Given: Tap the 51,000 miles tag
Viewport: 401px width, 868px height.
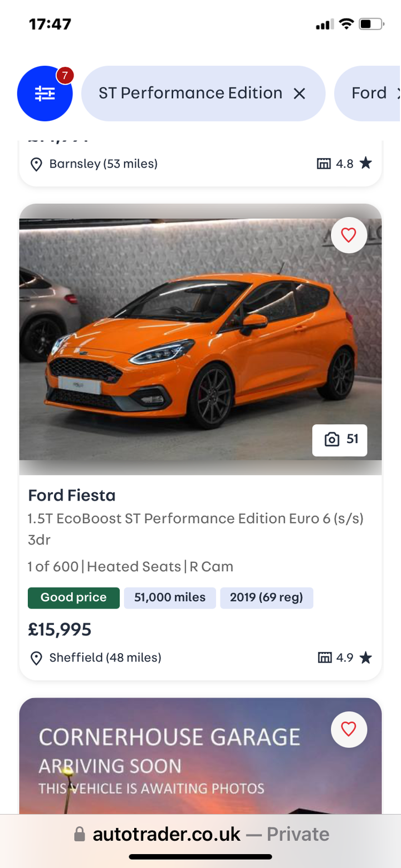Looking at the screenshot, I should (170, 597).
